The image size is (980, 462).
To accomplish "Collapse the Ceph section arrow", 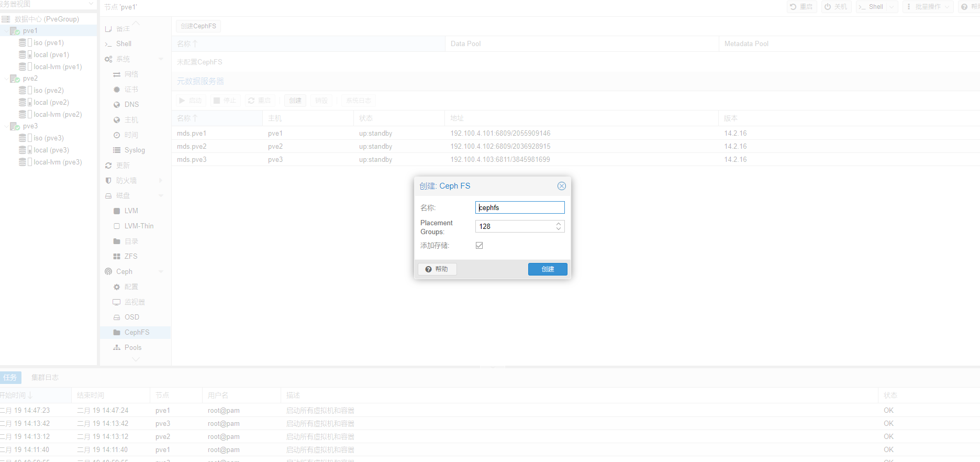I will [x=161, y=271].
